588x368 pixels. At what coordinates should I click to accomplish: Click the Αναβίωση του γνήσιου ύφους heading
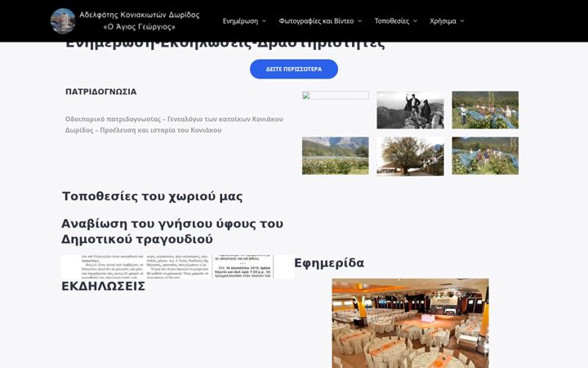coord(172,231)
